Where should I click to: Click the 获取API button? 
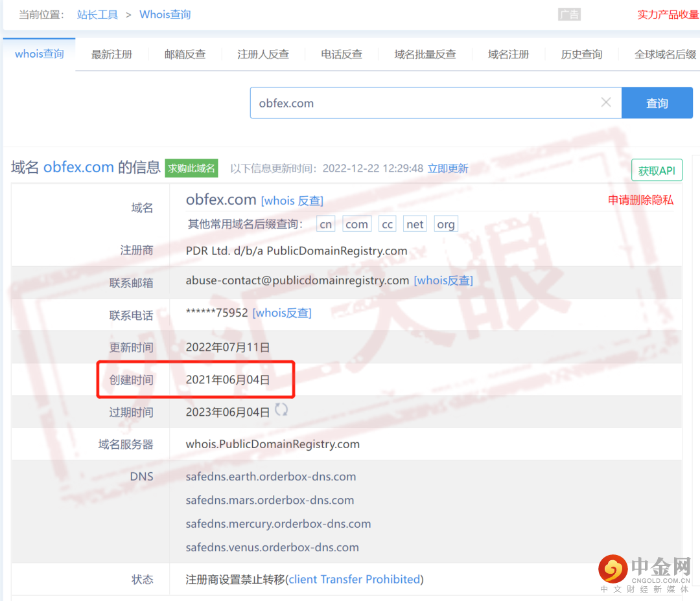click(x=657, y=170)
